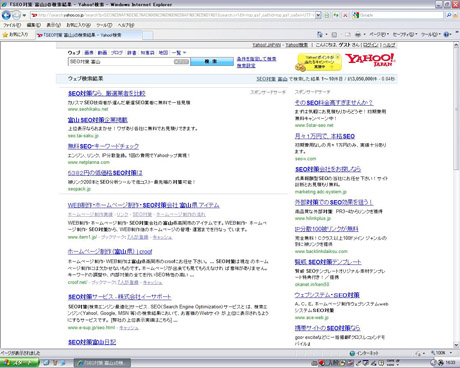Click the magnifier icon in browser search box

coord(449,15)
